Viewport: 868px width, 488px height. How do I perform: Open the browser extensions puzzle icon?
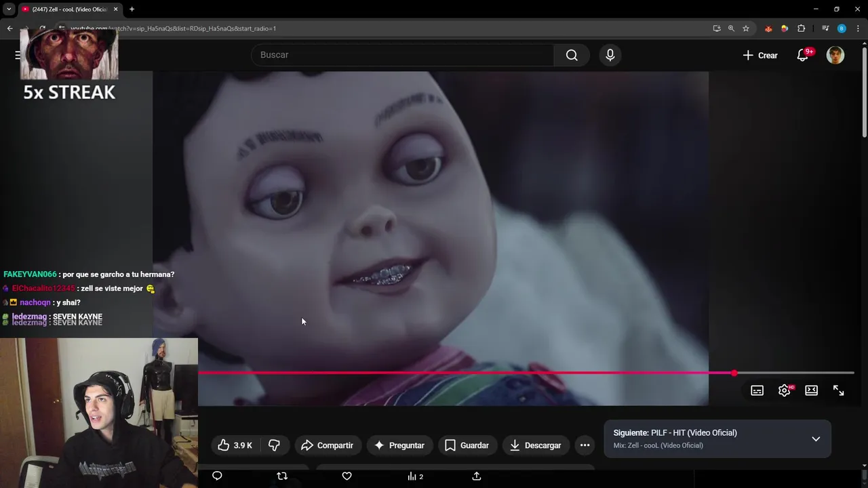801,28
